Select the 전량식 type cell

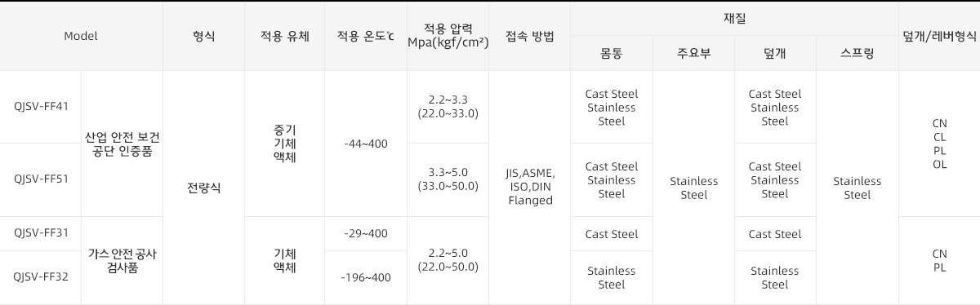[x=204, y=188]
